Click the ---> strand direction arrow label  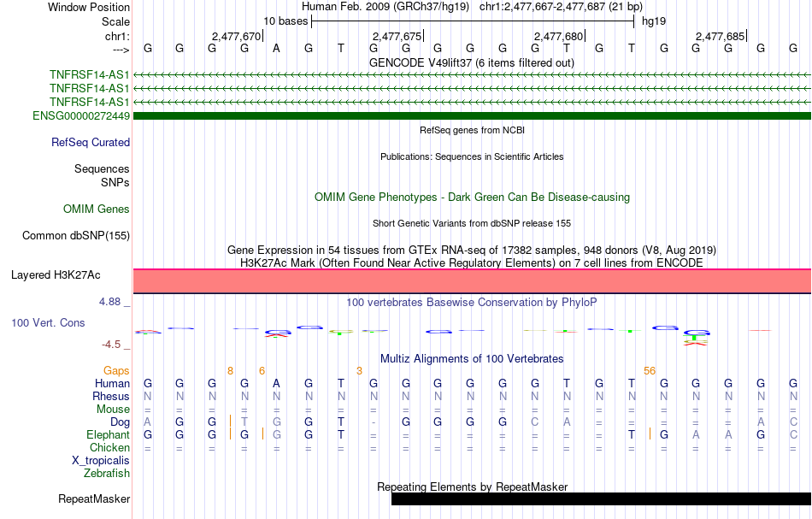(x=121, y=50)
